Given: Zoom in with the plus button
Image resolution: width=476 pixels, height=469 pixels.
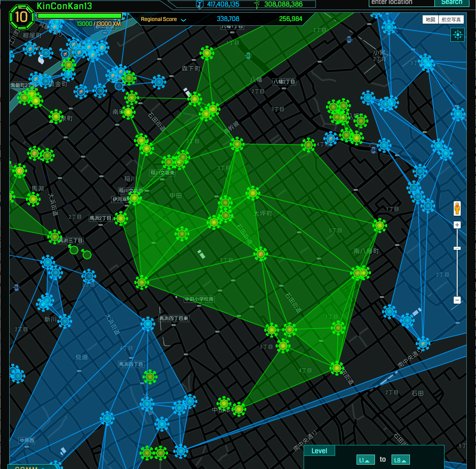Looking at the screenshot, I should pos(457,225).
